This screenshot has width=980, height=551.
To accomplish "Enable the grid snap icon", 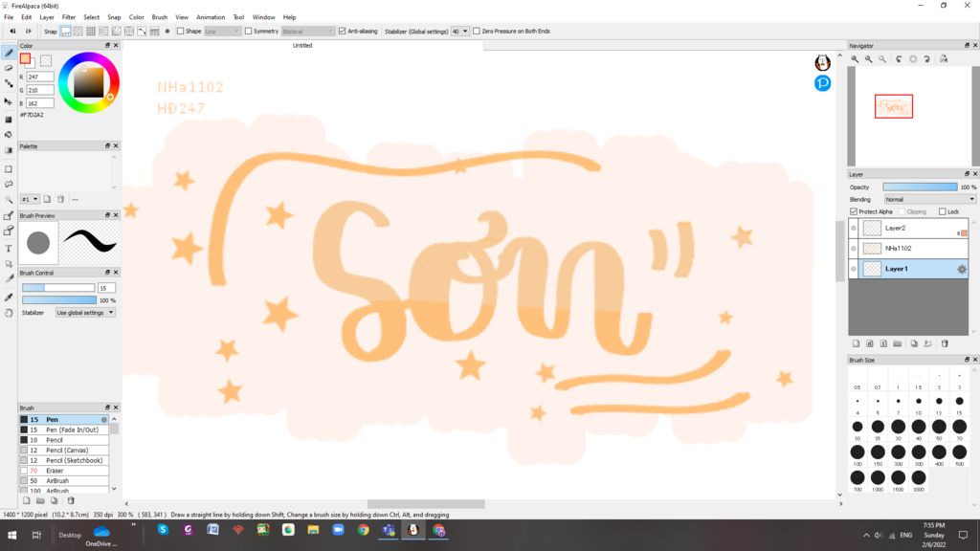I will (x=91, y=32).
